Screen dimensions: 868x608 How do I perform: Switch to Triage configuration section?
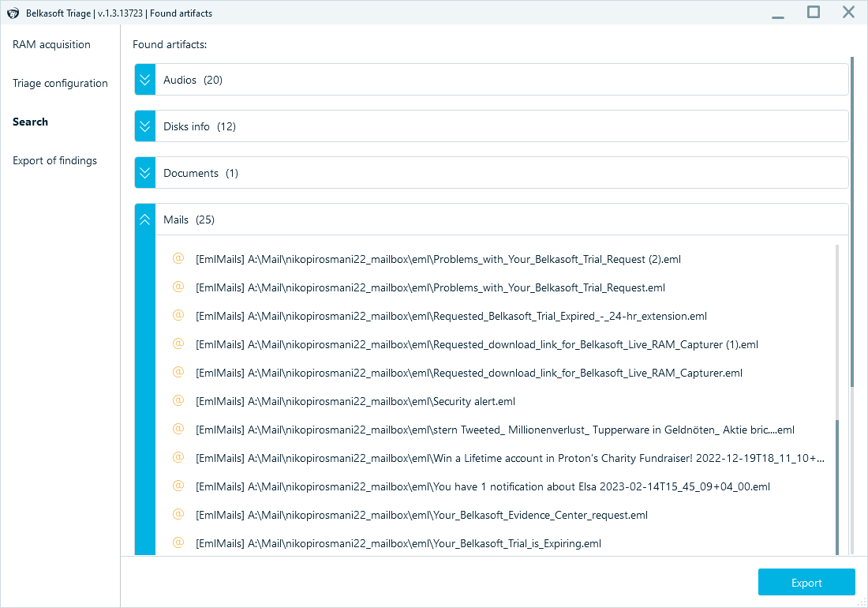(60, 83)
